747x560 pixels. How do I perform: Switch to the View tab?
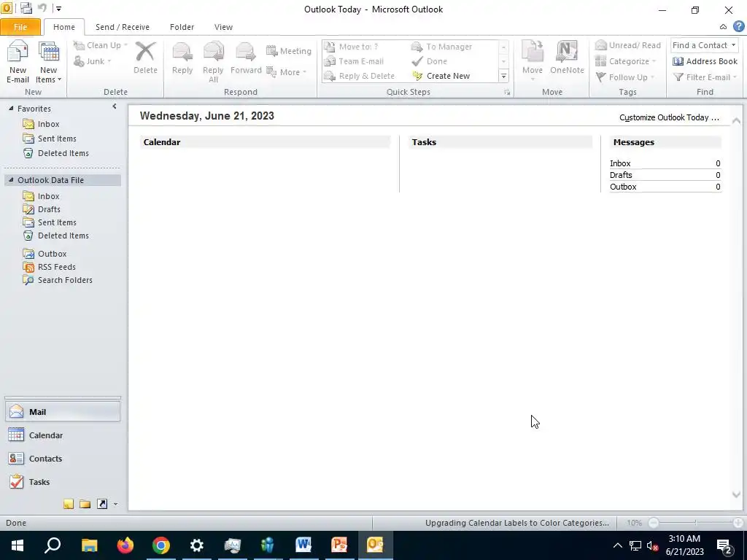pos(223,27)
